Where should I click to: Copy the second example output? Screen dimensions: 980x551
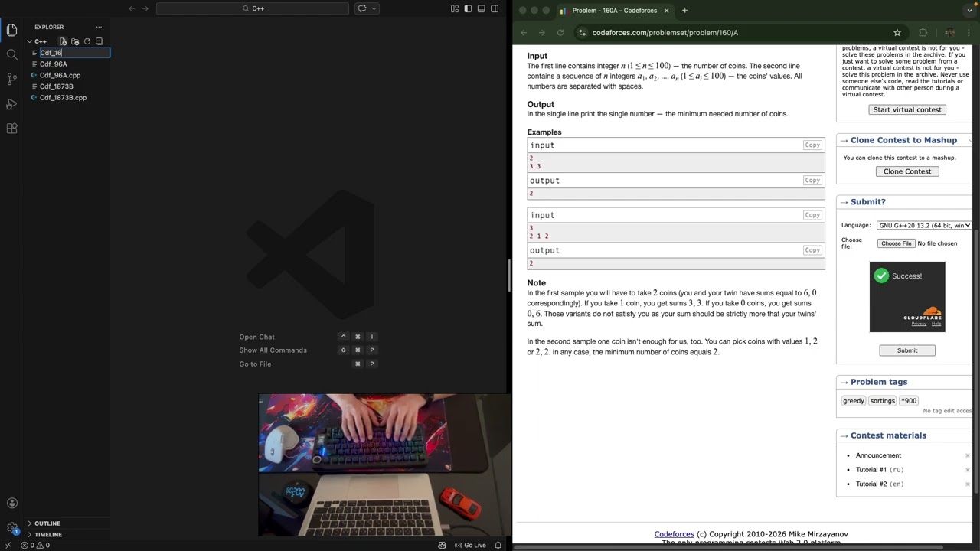click(x=812, y=250)
